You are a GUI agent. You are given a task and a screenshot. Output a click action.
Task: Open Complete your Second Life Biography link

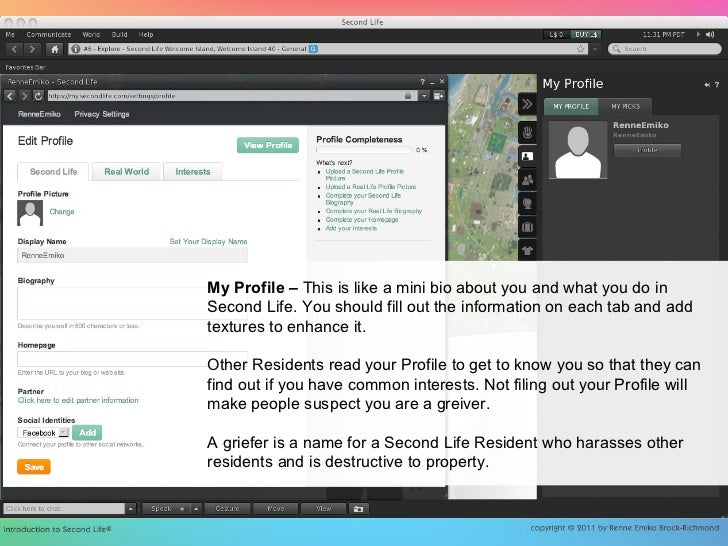pyautogui.click(x=363, y=199)
